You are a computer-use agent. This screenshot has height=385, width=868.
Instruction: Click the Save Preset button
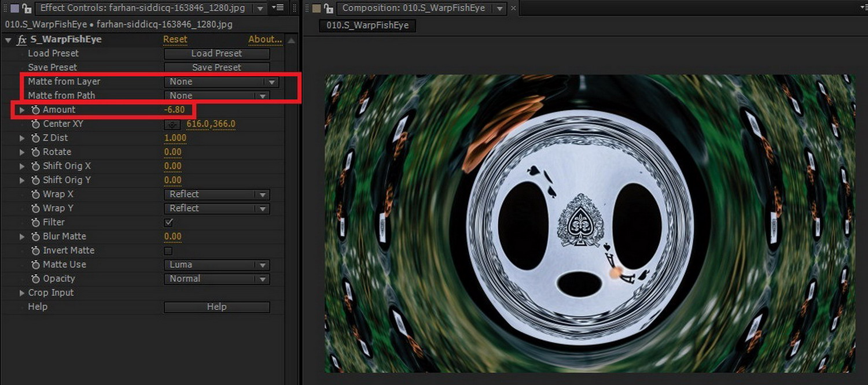(x=217, y=68)
